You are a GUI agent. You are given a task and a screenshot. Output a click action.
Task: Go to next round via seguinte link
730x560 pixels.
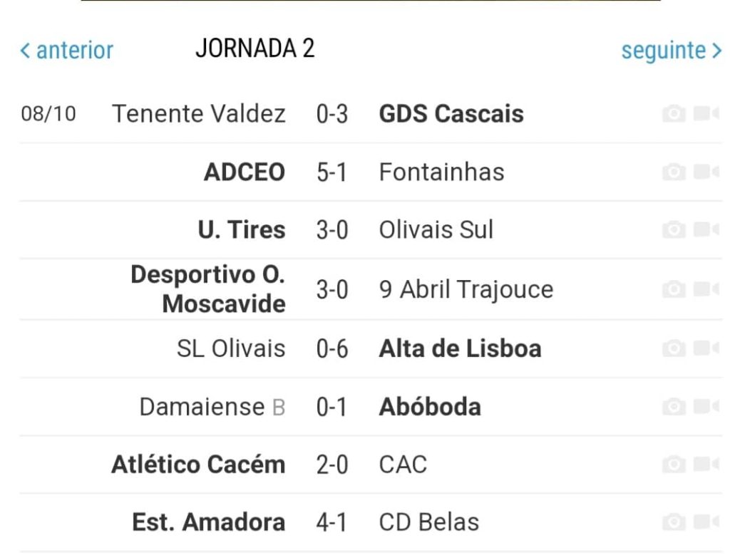click(x=672, y=51)
